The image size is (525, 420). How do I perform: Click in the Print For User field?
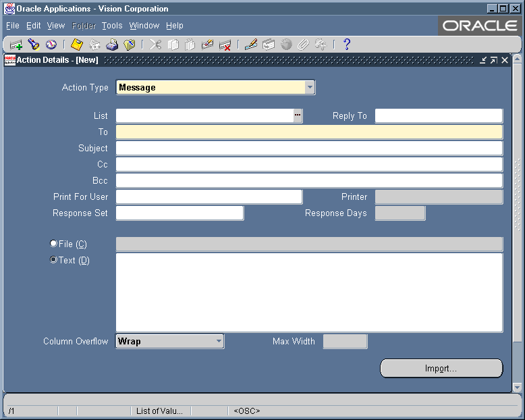point(209,197)
